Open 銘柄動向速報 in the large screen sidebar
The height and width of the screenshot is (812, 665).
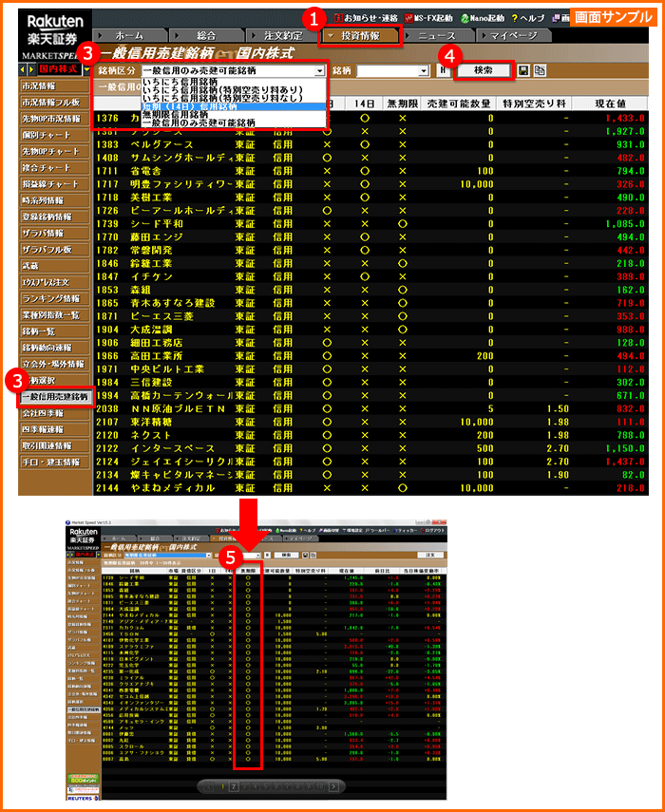click(53, 348)
